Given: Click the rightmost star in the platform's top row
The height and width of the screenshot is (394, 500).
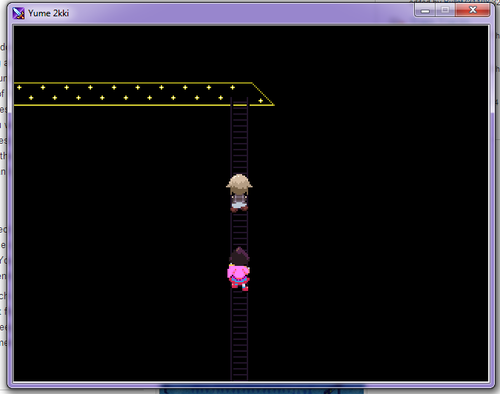Looking at the screenshot, I should point(232,87).
